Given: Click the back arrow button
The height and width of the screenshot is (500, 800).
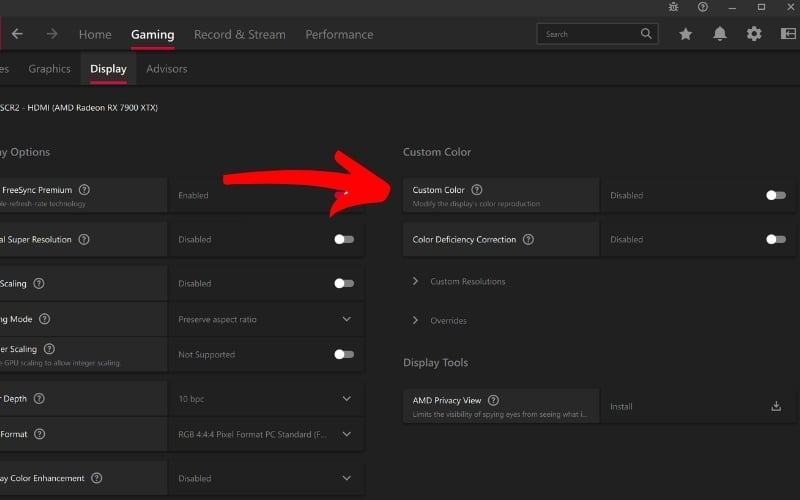Looking at the screenshot, I should (17, 34).
